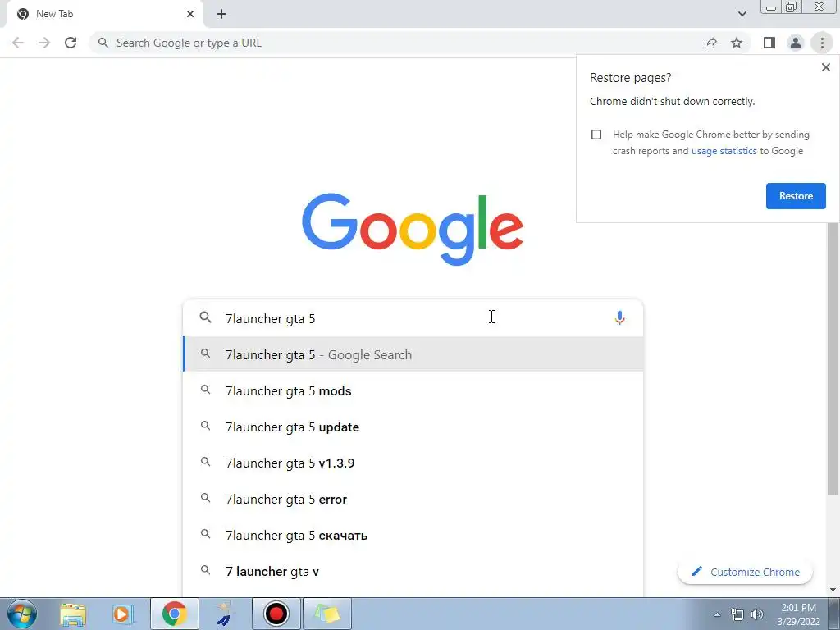The image size is (840, 630).
Task: Open the profile avatar button
Action: click(x=796, y=43)
